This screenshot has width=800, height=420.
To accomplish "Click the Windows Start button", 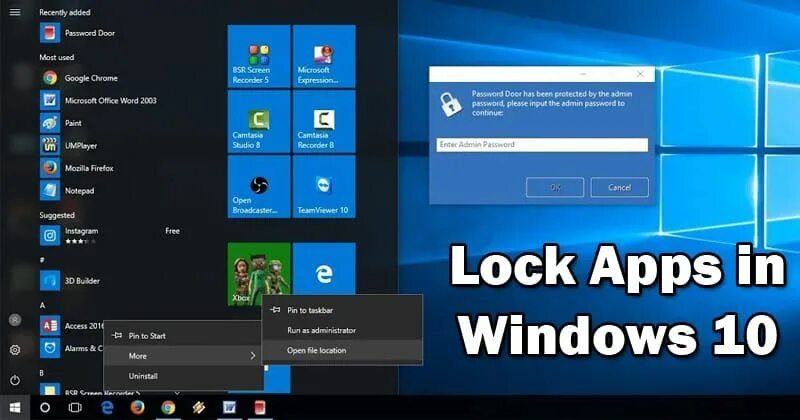I will pyautogui.click(x=15, y=408).
